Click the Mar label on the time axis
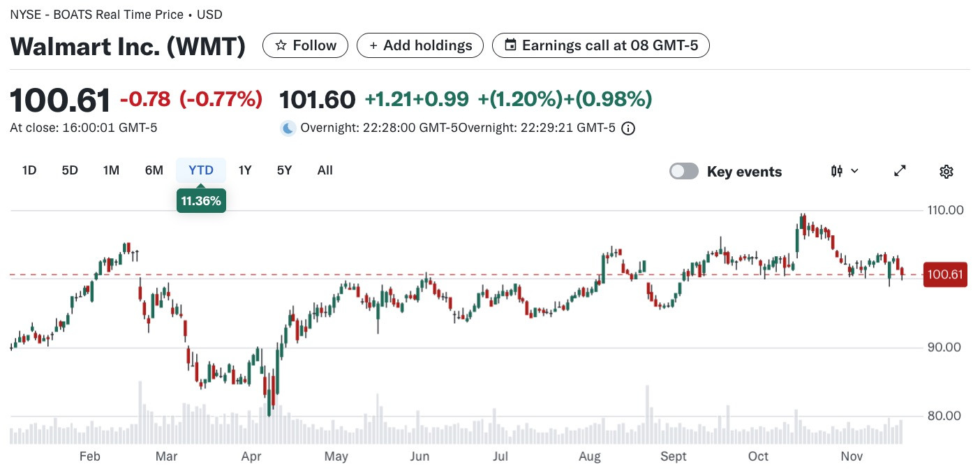 166,456
